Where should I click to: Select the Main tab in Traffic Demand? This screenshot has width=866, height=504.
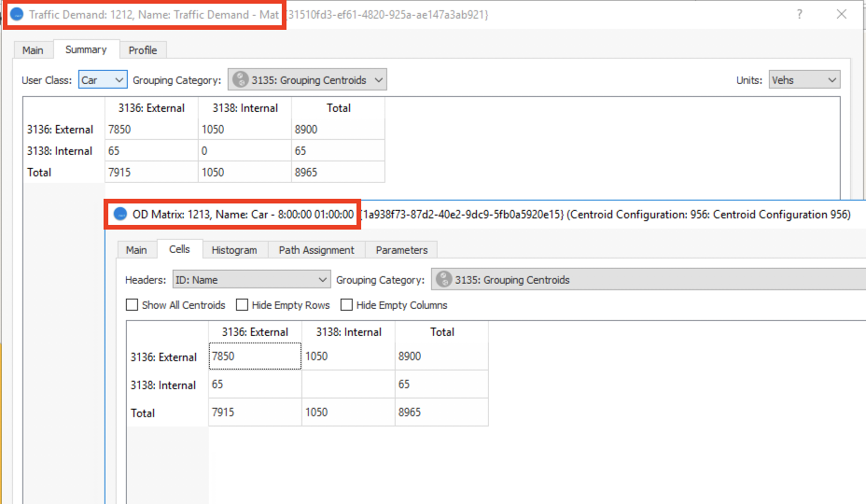(x=33, y=50)
